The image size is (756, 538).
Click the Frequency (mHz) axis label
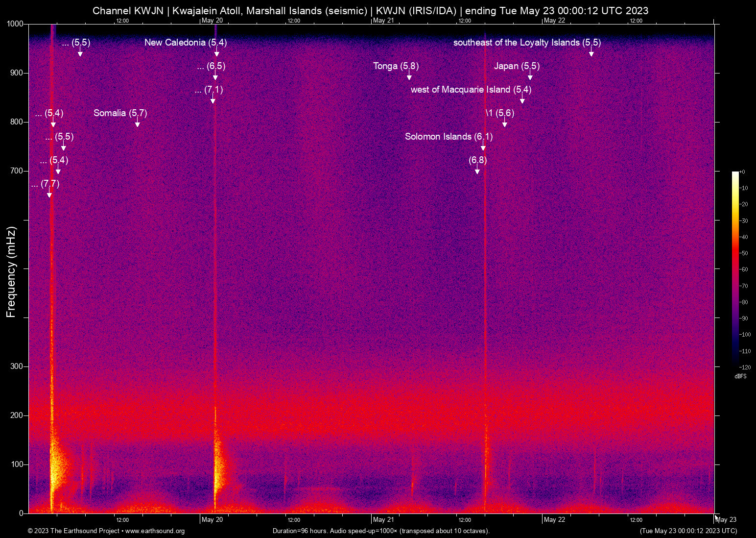click(11, 272)
